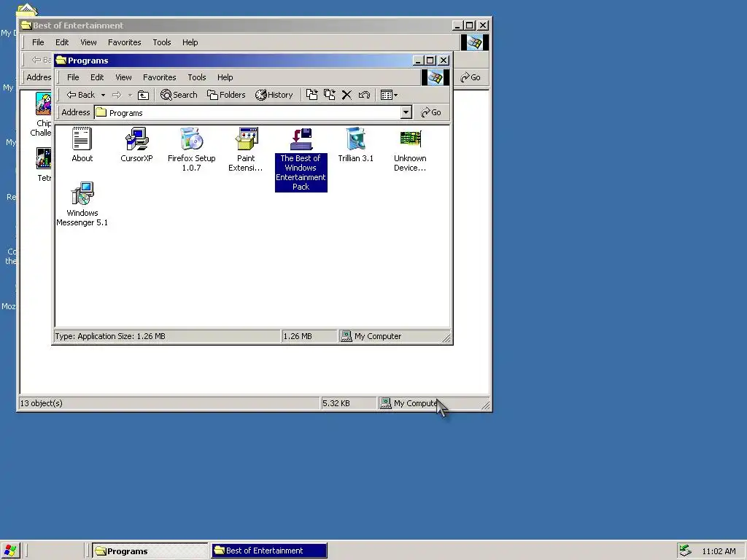Viewport: 747px width, 560px height.
Task: Click the Up folder toolbar icon in Programs
Action: [143, 95]
